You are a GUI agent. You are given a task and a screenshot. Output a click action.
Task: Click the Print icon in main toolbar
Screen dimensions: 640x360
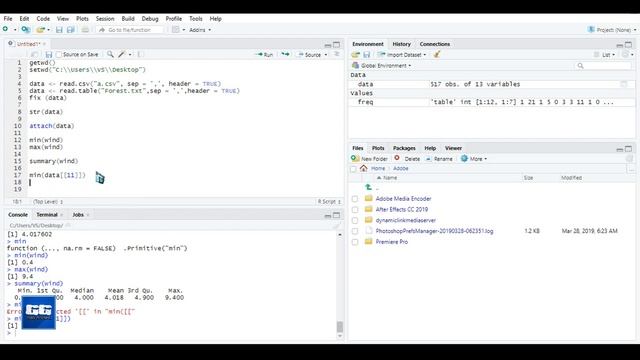point(85,30)
